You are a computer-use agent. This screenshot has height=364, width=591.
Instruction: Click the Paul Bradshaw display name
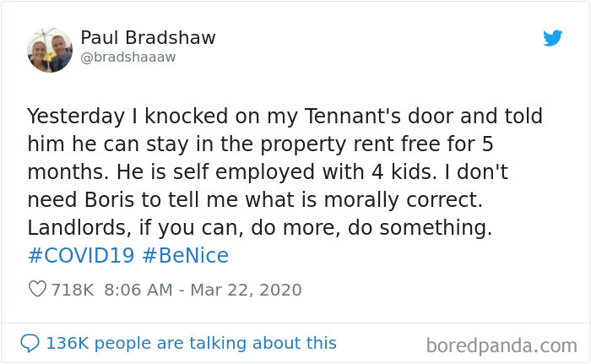pos(148,38)
